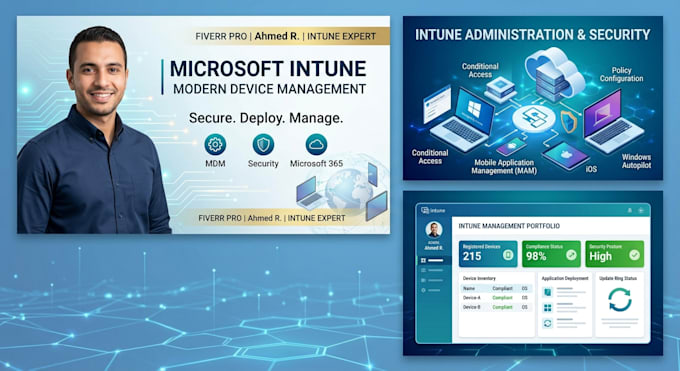Click the Application Deployment panel title
Viewport: 680px width, 371px height.
[565, 279]
